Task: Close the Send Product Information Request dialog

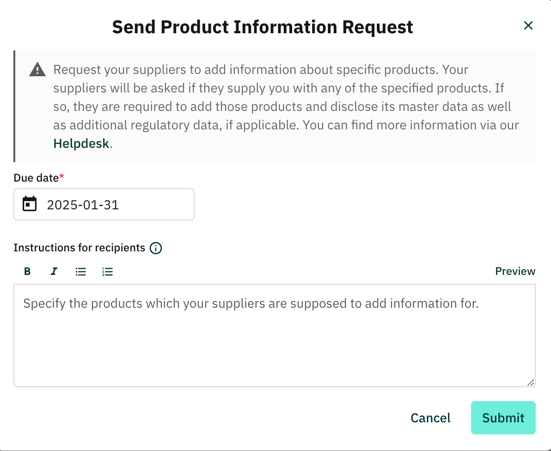Action: coord(528,25)
